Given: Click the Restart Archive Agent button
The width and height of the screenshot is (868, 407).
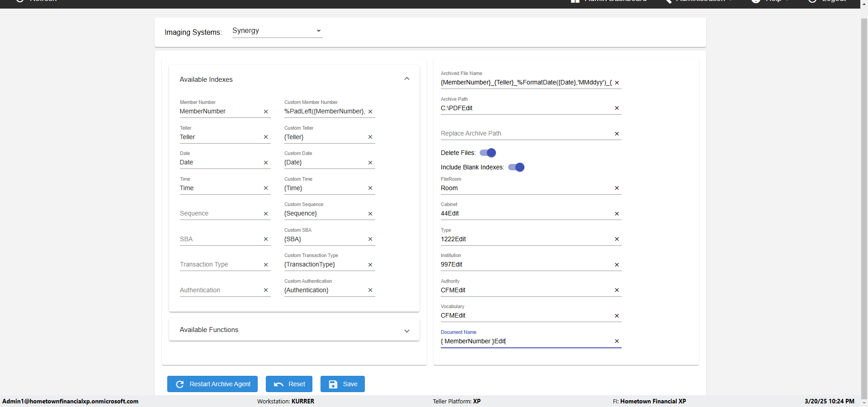Looking at the screenshot, I should 212,384.
